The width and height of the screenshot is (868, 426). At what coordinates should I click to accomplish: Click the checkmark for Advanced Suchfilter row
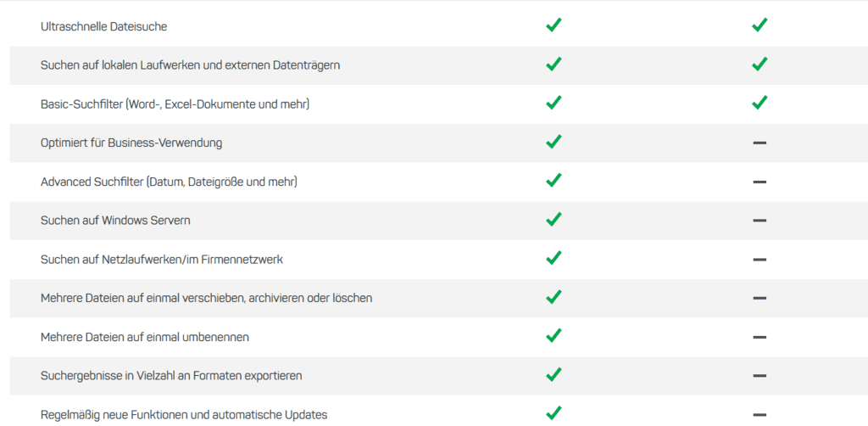[x=554, y=181]
